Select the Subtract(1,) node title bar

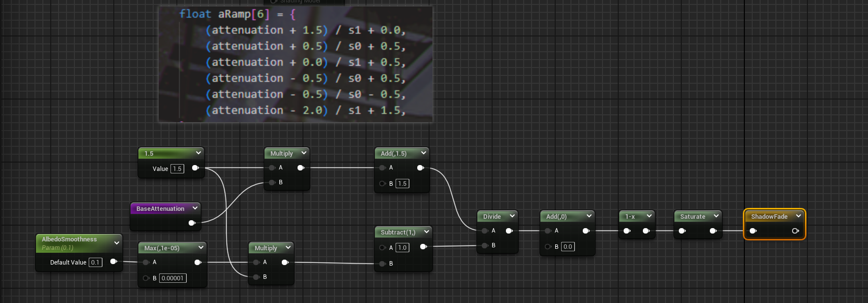click(x=398, y=232)
